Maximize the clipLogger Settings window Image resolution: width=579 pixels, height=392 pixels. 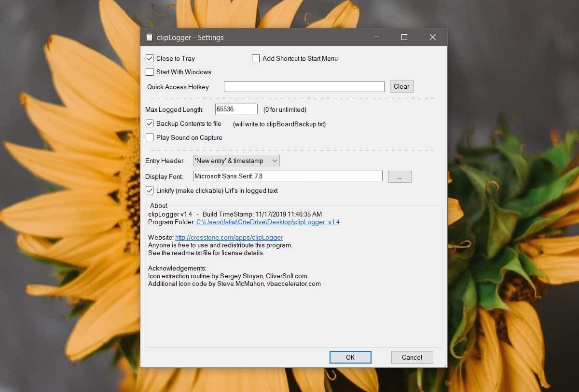point(404,37)
